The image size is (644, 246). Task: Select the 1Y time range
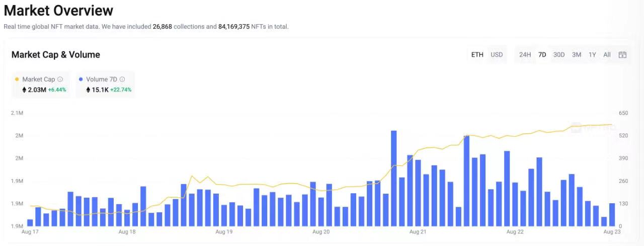(x=592, y=55)
